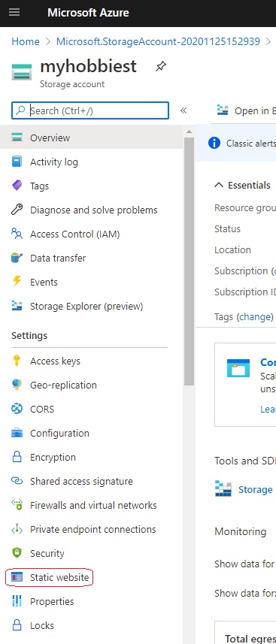The height and width of the screenshot is (644, 276).
Task: Click the Static website icon
Action: pos(17,577)
